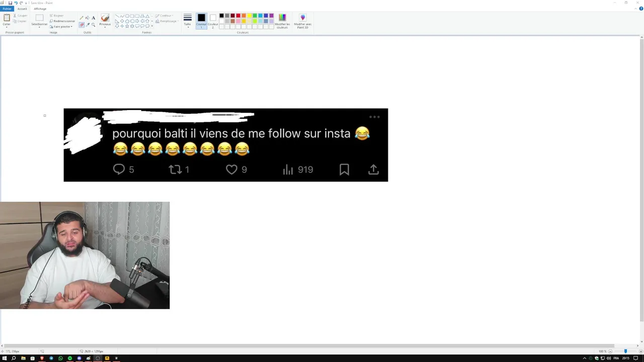Open Spotify from the taskbar

(x=70, y=358)
